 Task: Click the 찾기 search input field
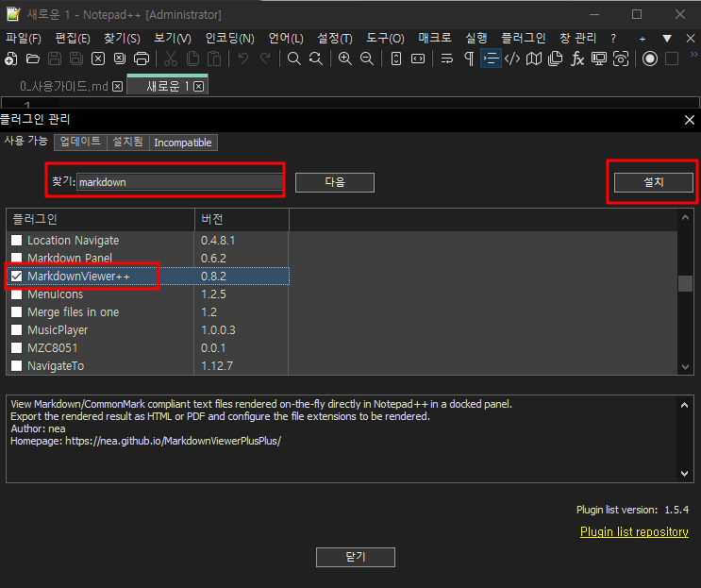(179, 182)
